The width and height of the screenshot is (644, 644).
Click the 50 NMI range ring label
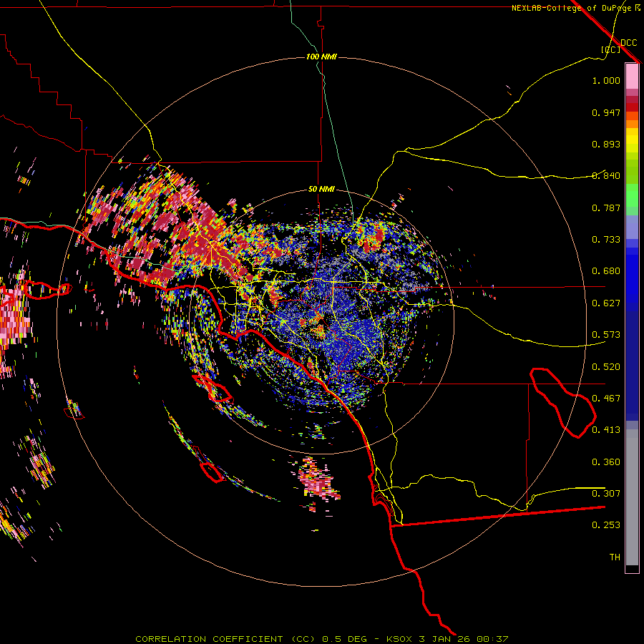(x=321, y=189)
